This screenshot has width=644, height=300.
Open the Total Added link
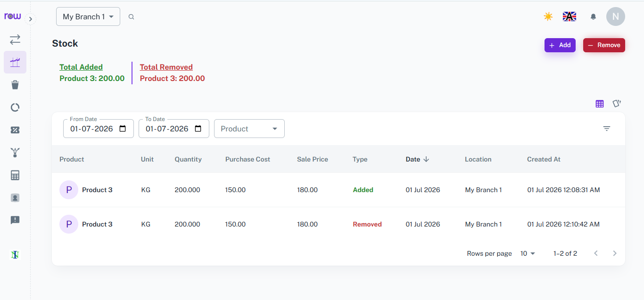[81, 67]
